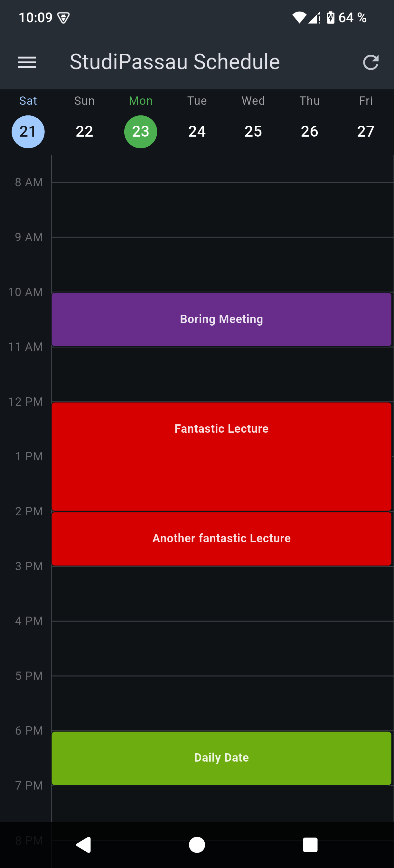Image resolution: width=394 pixels, height=868 pixels.
Task: Switch to Tuesday 24
Action: click(197, 131)
